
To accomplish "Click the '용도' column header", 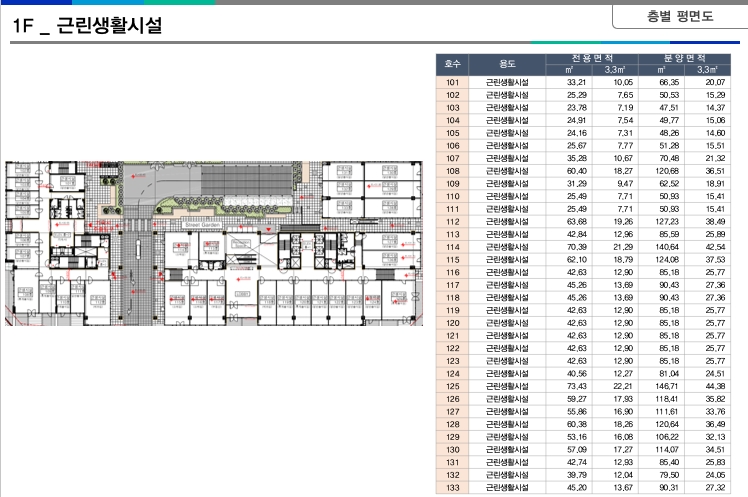I will 507,64.
